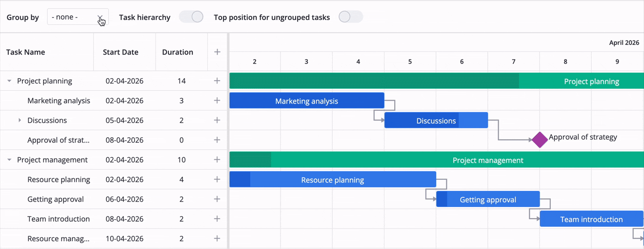
Task: Add subtask to Getting approval row
Action: pyautogui.click(x=218, y=199)
